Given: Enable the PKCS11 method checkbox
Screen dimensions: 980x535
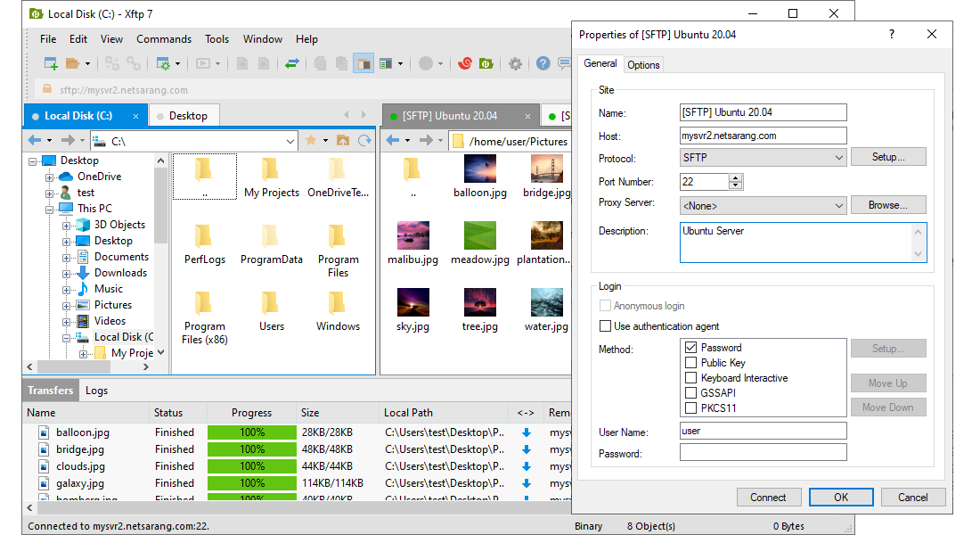Looking at the screenshot, I should click(690, 408).
